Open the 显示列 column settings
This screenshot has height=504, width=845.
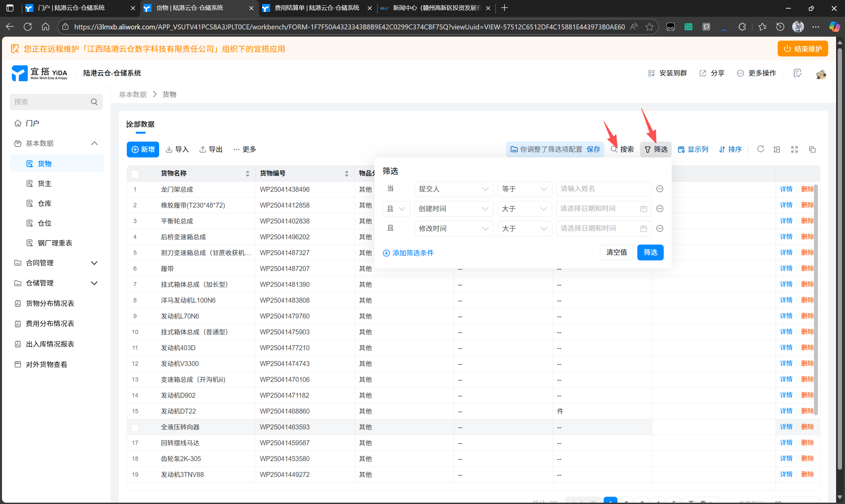click(x=693, y=150)
